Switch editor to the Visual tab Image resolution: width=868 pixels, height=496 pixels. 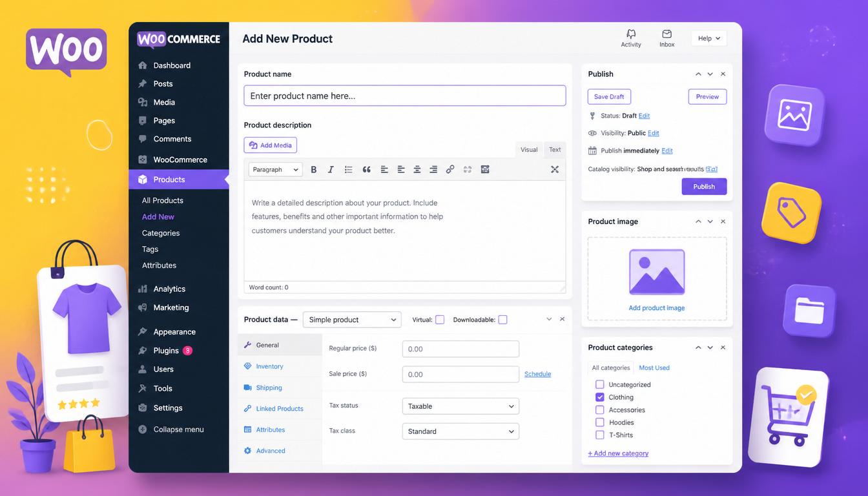coord(529,150)
